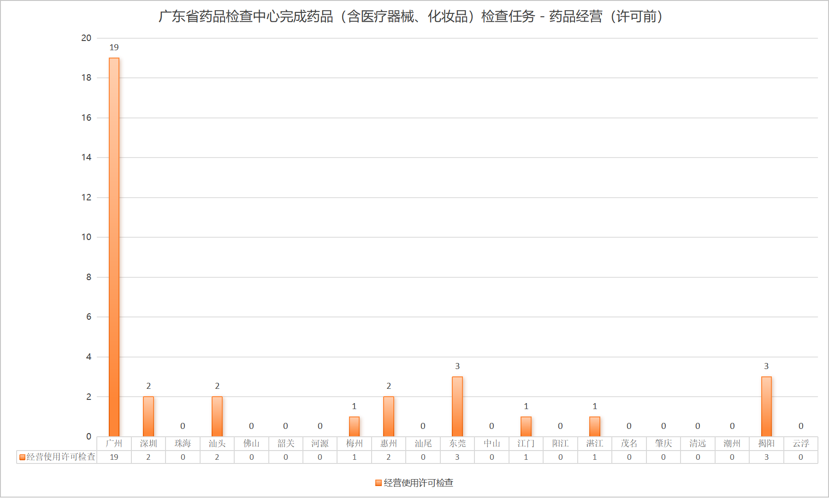The width and height of the screenshot is (829, 504).
Task: Click the 广州 category label
Action: (x=114, y=443)
